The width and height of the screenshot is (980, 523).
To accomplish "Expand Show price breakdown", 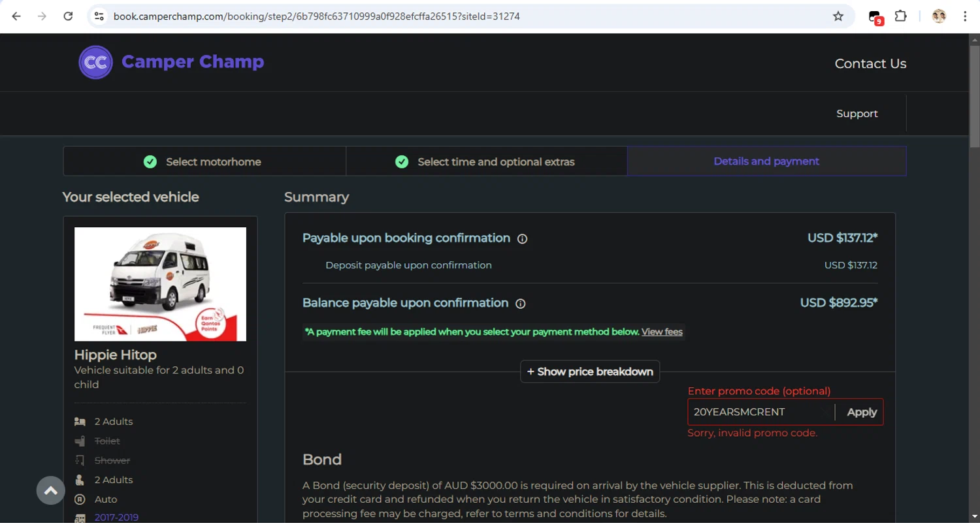I will coord(590,372).
